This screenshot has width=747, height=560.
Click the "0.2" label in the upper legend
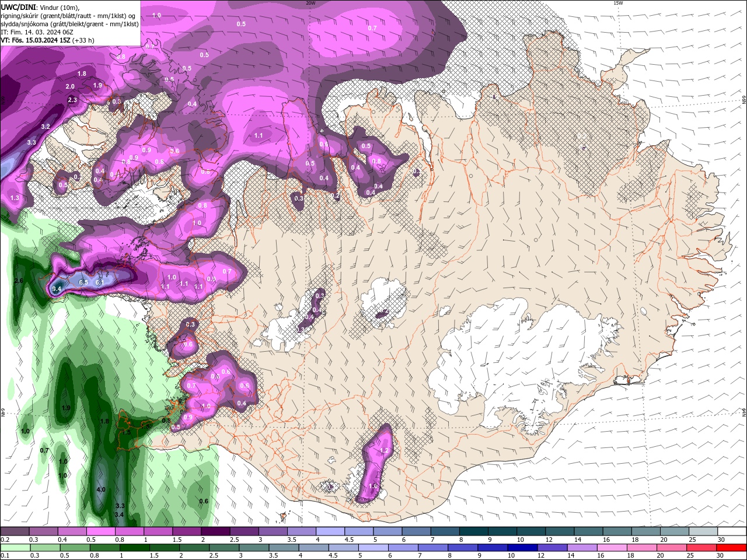click(x=5, y=540)
